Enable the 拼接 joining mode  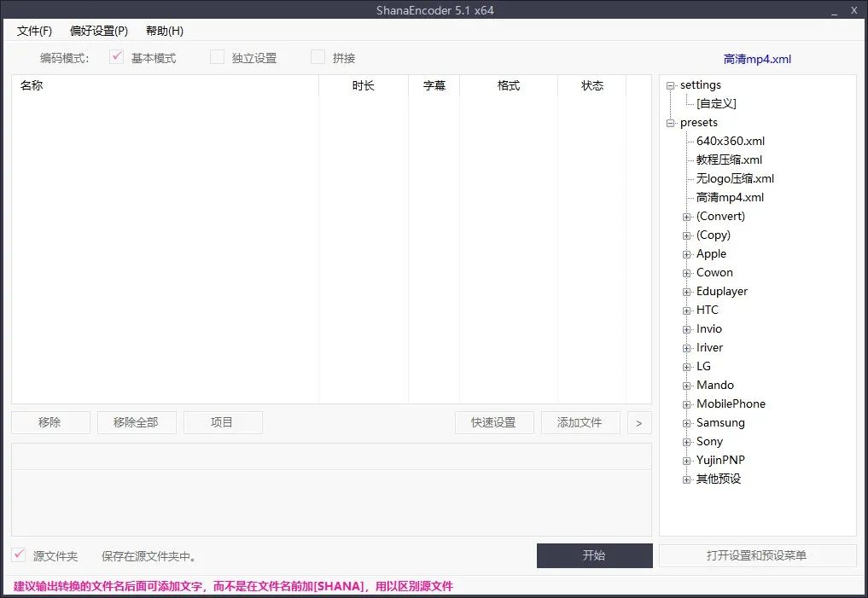(317, 57)
